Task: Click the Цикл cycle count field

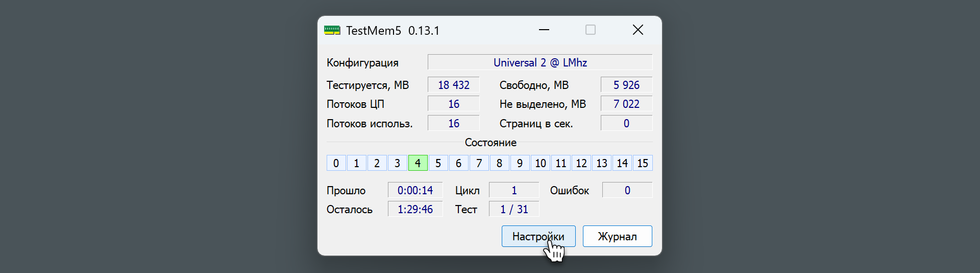Action: pos(513,190)
